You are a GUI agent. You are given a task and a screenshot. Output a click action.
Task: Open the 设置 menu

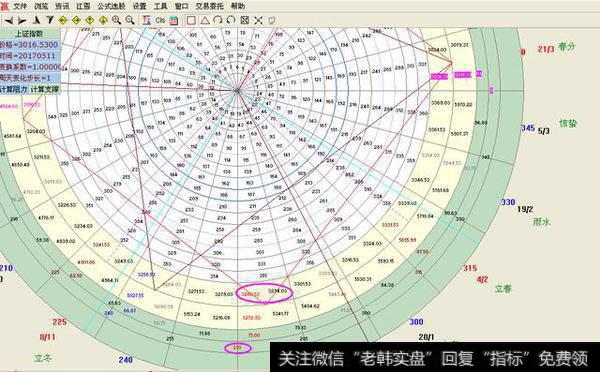point(140,6)
